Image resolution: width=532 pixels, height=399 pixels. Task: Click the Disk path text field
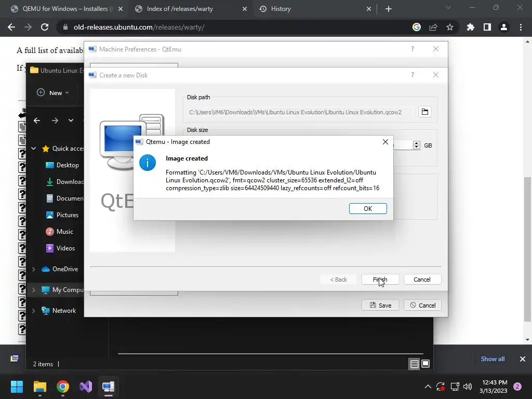pos(300,112)
